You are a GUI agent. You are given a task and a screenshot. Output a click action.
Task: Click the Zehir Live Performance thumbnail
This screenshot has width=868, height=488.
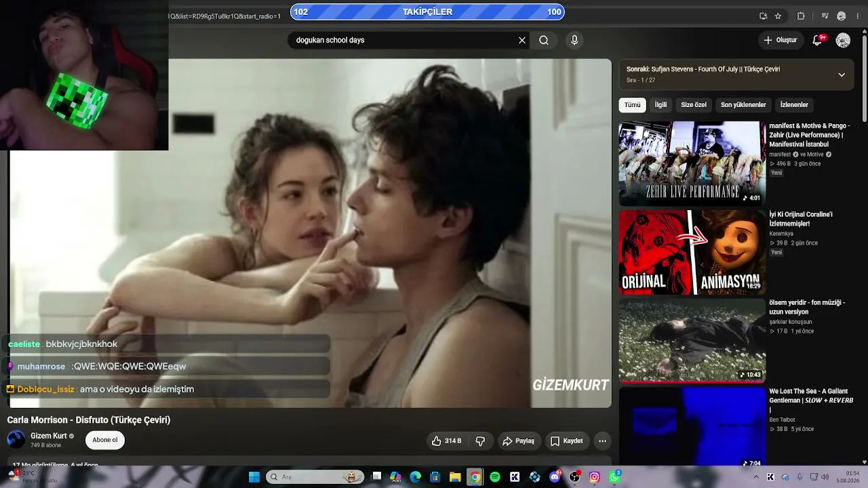(692, 163)
